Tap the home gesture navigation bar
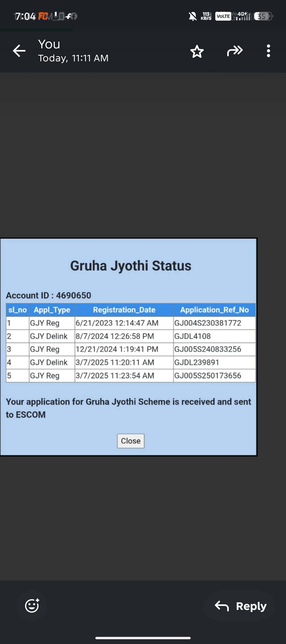 coord(143,638)
